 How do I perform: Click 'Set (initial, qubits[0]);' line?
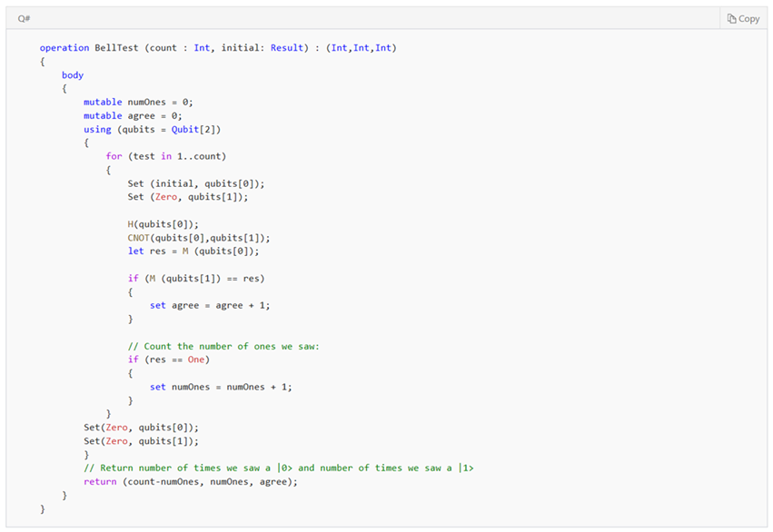coord(195,183)
